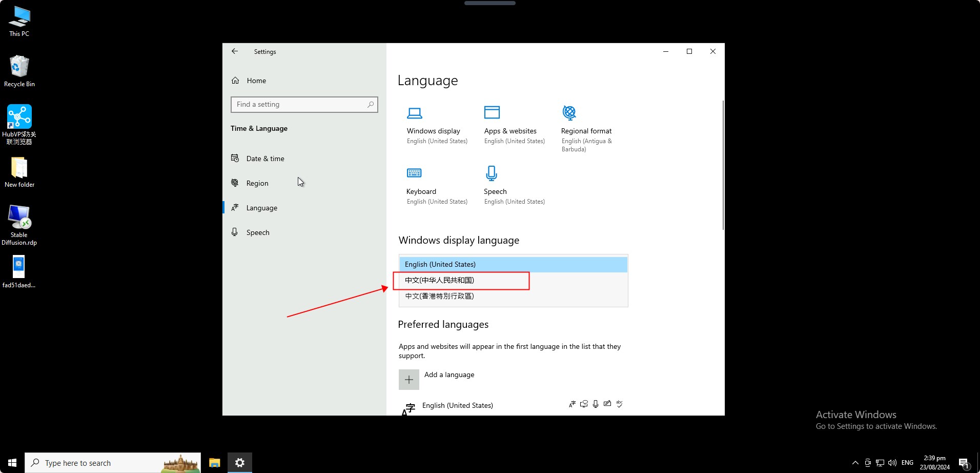Click the Regional format globe icon
Viewport: 980px width, 473px height.
click(569, 112)
